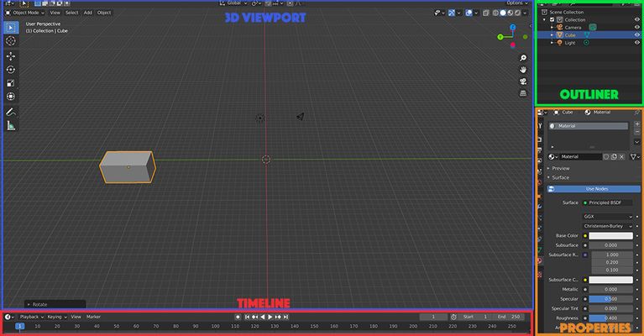This screenshot has height=336, width=644.
Task: Open the Options dropdown
Action: pyautogui.click(x=517, y=3)
